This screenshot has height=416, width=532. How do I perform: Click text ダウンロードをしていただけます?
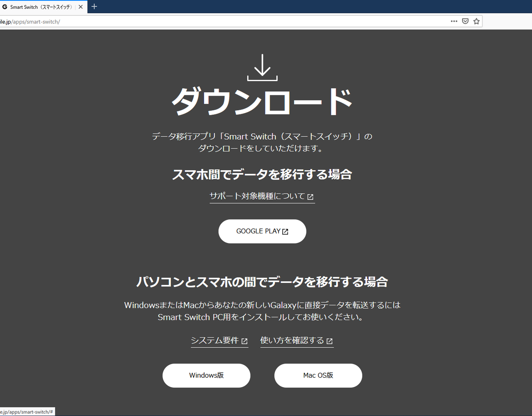tap(261, 148)
